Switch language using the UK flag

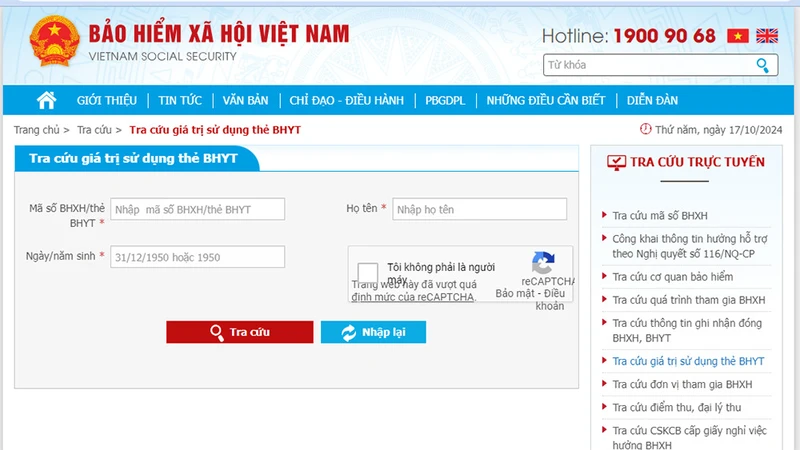[767, 36]
